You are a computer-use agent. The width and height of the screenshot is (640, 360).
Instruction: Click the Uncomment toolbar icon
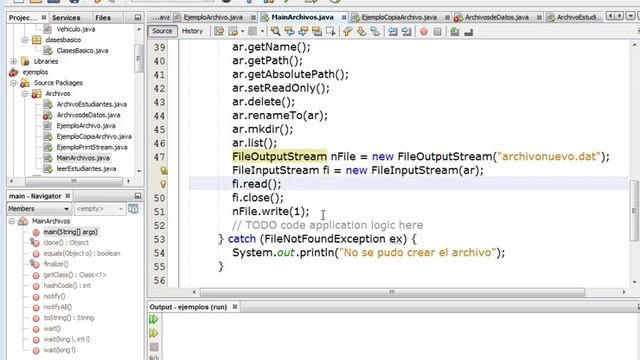click(469, 31)
